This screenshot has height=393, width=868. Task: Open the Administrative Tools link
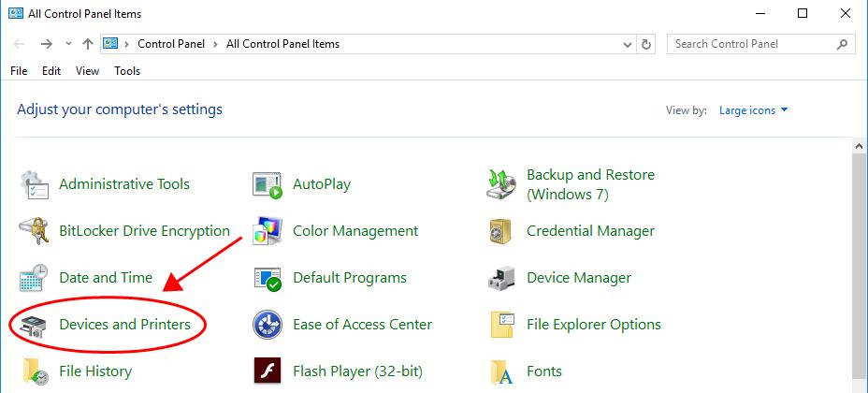(x=124, y=184)
